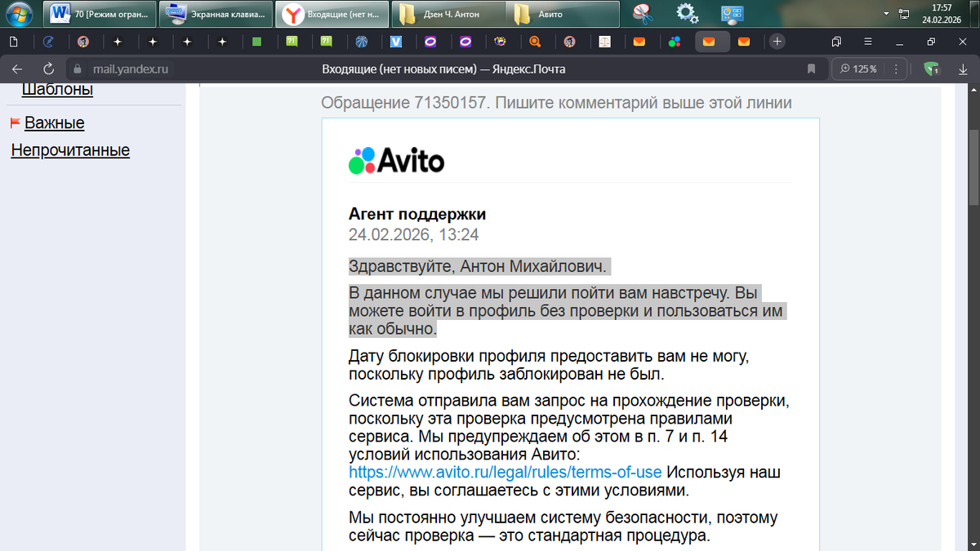Click the timestamp '24.02.2026, 13:24'

413,235
